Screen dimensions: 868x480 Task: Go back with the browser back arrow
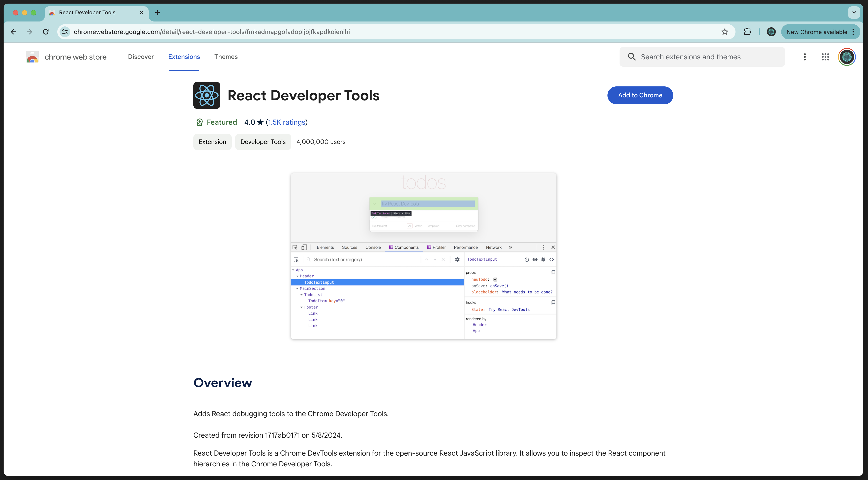(x=13, y=32)
